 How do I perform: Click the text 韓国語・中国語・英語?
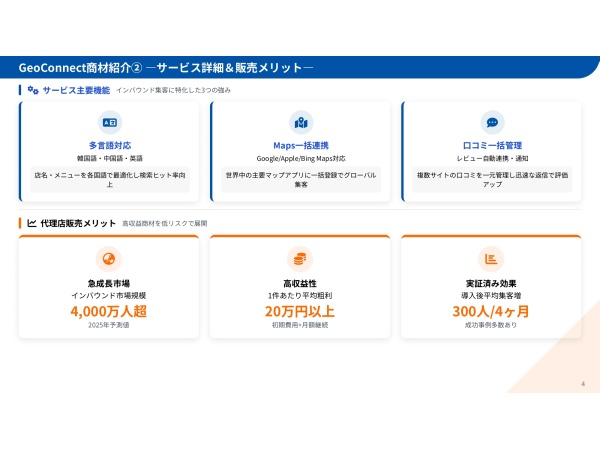tap(110, 158)
